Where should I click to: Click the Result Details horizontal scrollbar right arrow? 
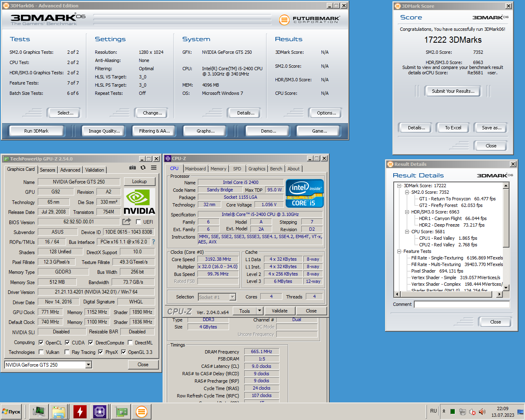[500, 294]
